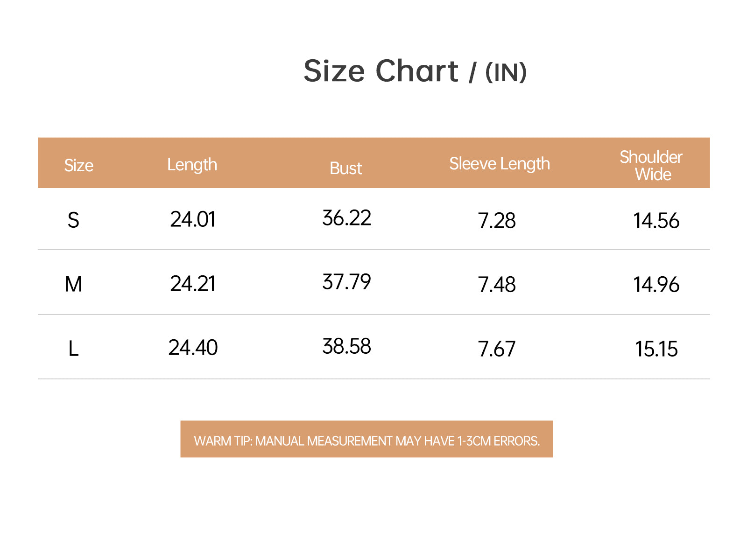Click the Bust column header
Viewport: 747px width, 560px height.
(x=345, y=168)
